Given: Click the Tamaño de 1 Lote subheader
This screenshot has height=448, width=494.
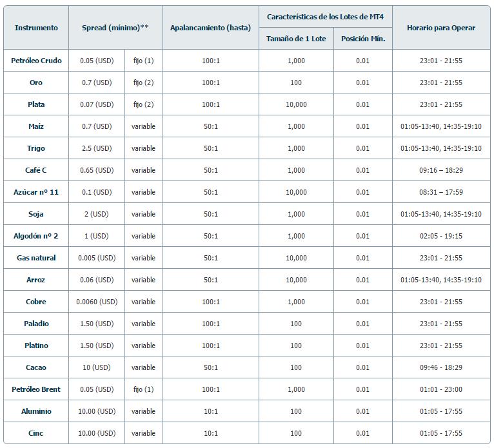Looking at the screenshot, I should pyautogui.click(x=296, y=39).
